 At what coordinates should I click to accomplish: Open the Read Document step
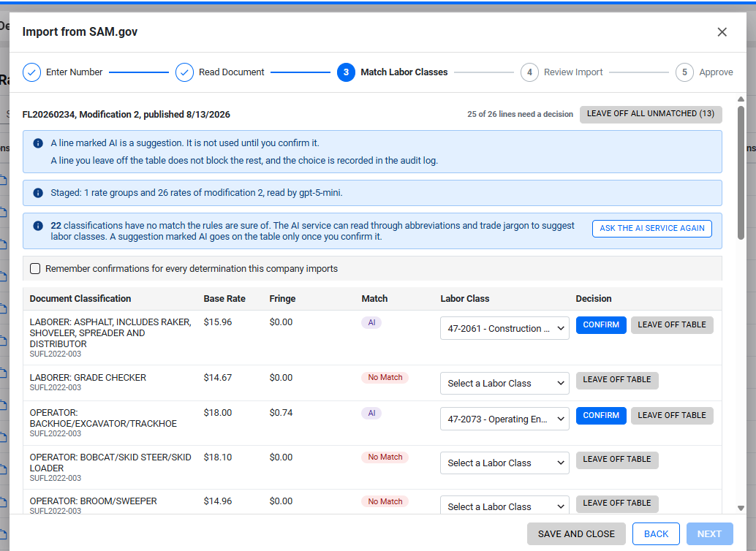(232, 72)
